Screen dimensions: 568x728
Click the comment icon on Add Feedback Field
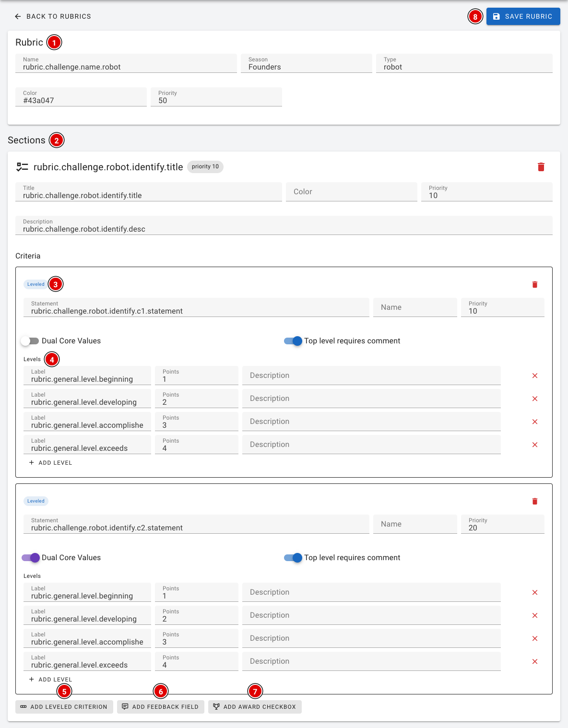click(125, 706)
